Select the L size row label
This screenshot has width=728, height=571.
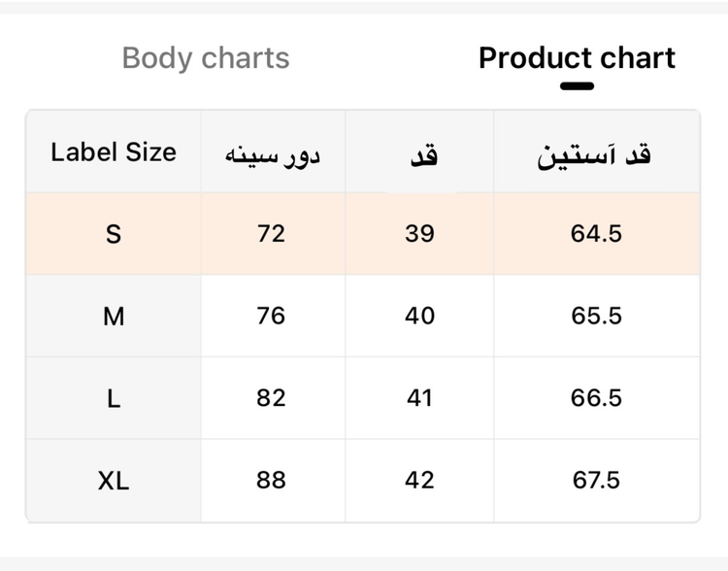(x=114, y=398)
